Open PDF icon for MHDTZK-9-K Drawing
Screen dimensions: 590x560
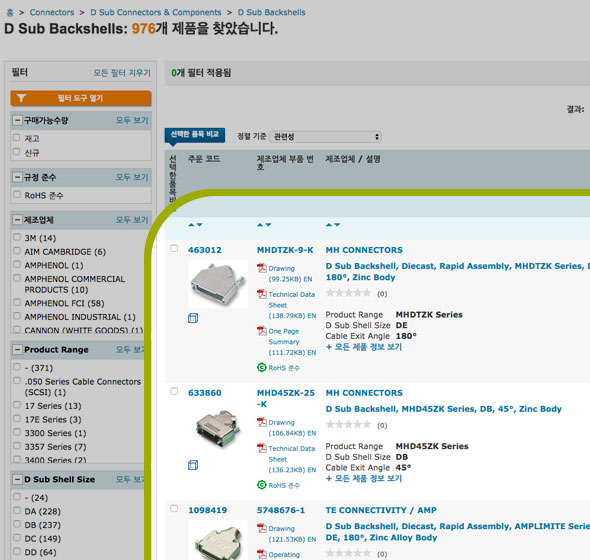(262, 268)
